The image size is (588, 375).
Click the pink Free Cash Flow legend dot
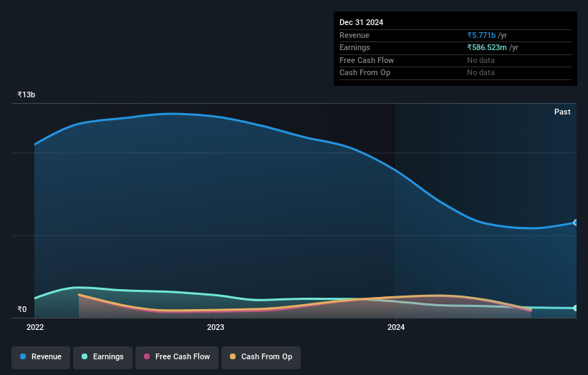147,356
